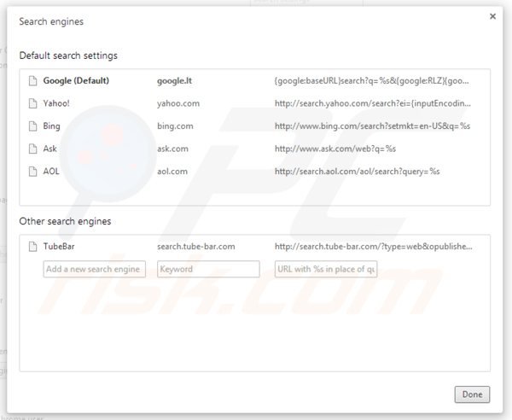
Task: Click the search.tube-bar.com/?type=web URL
Action: 373,246
